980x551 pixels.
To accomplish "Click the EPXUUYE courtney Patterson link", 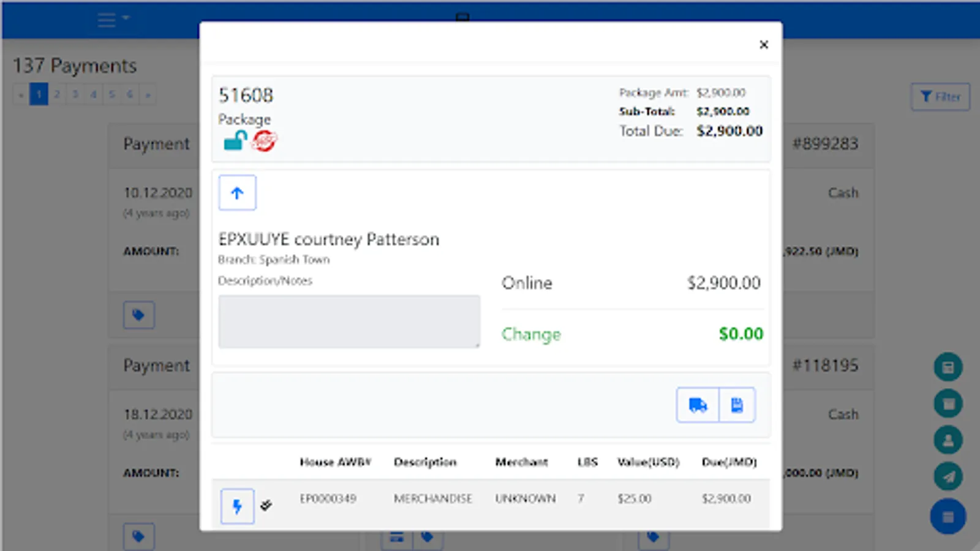I will (329, 239).
